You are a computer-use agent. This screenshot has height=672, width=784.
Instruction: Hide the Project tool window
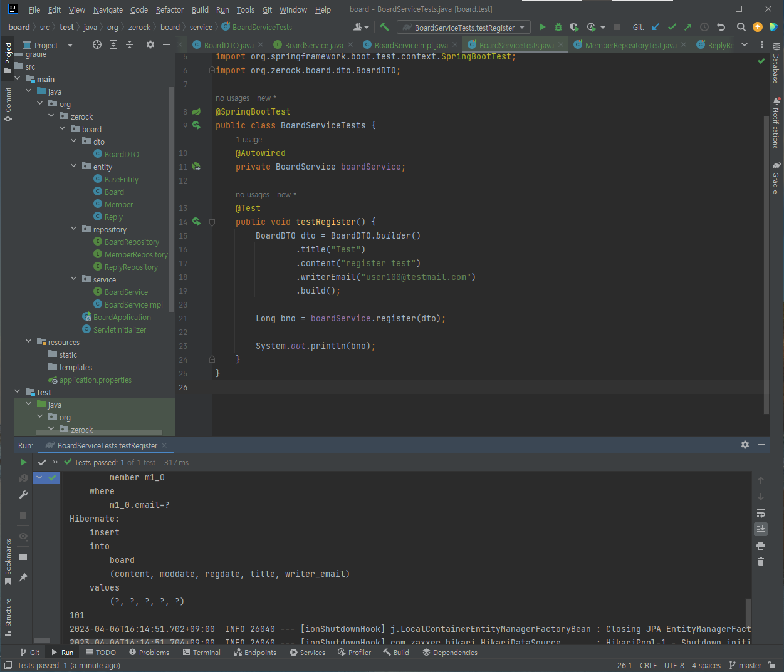tap(167, 44)
